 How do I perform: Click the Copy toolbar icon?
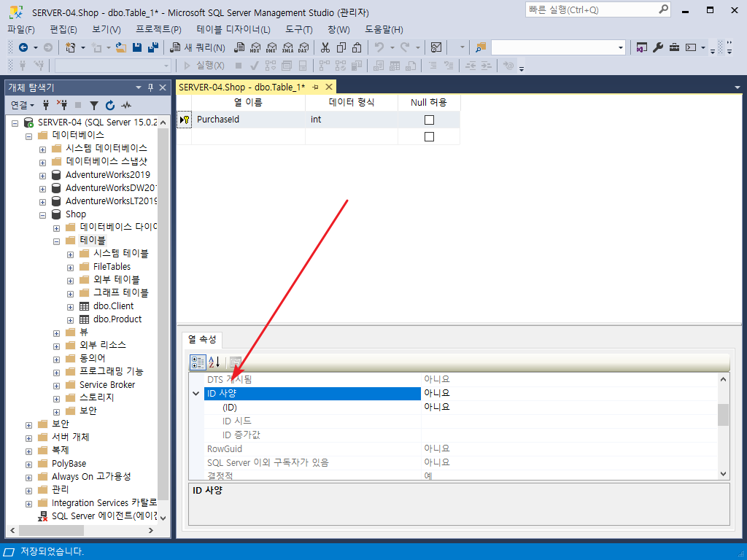341,47
